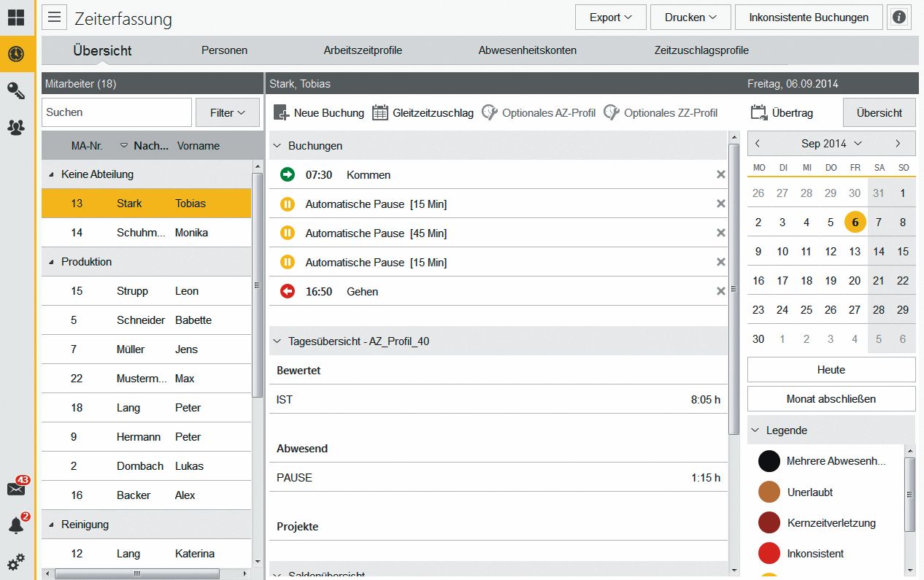Viewport: 924px width, 580px height.
Task: Click the IST 8:05 h row
Action: pos(498,400)
